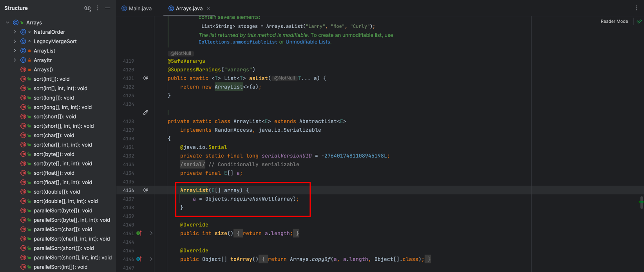The image size is (644, 272).
Task: Open the Structure panel three-dot options menu
Action: click(98, 8)
